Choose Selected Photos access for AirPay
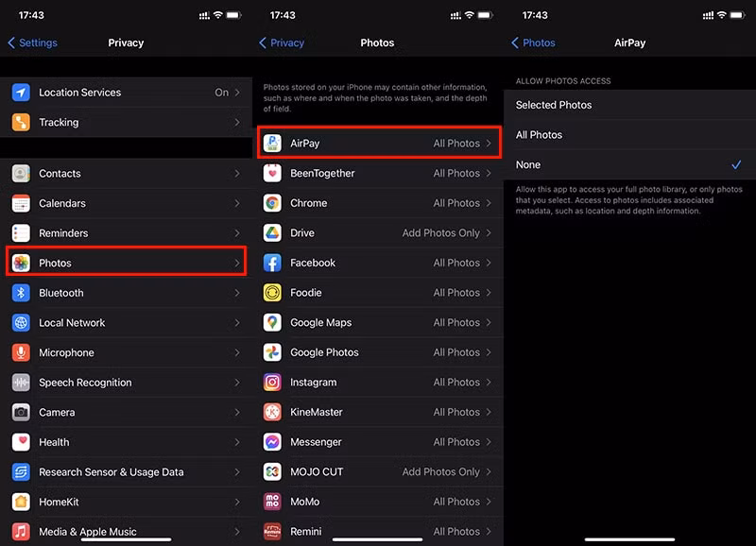The height and width of the screenshot is (546, 756). point(629,105)
